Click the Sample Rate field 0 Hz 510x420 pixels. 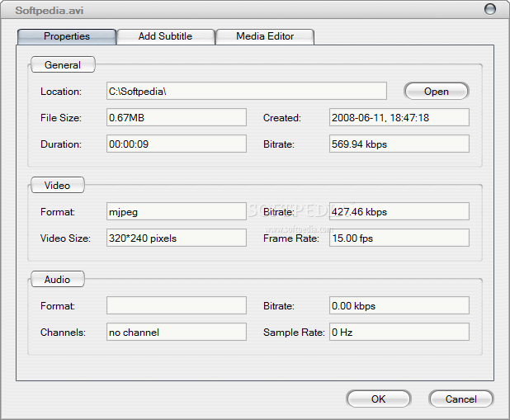(x=399, y=332)
